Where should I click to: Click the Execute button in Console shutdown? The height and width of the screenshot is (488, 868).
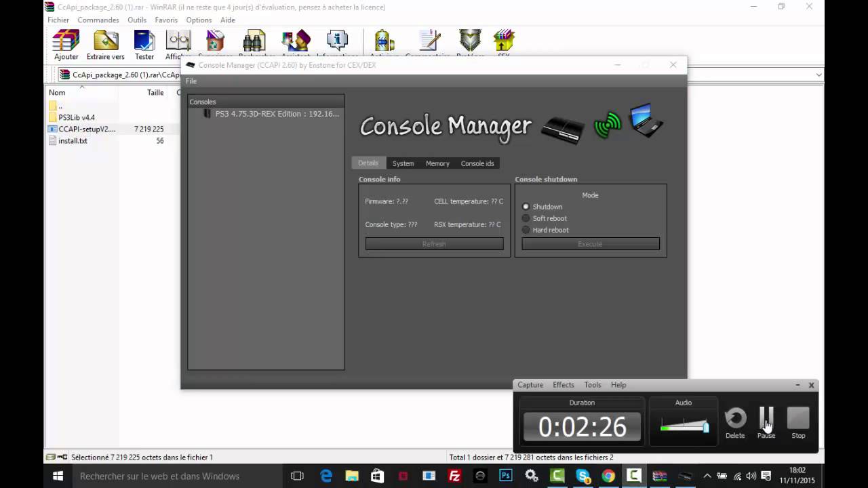pos(591,244)
